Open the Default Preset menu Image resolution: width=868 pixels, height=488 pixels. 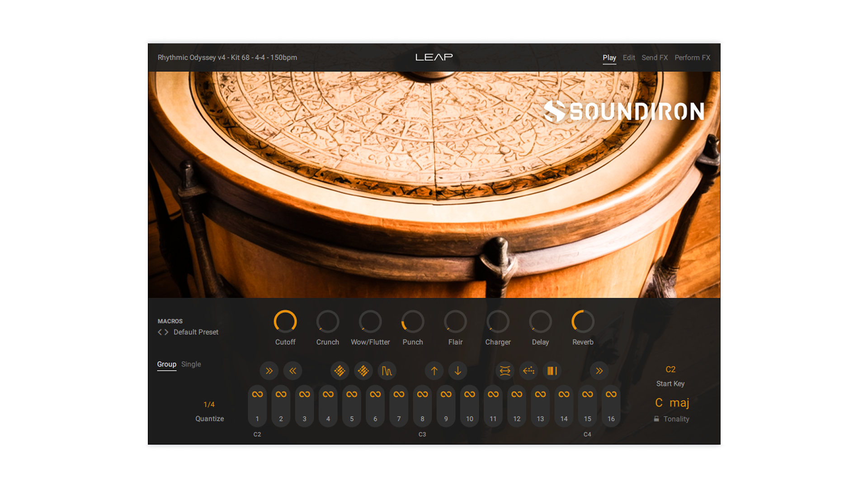[196, 332]
